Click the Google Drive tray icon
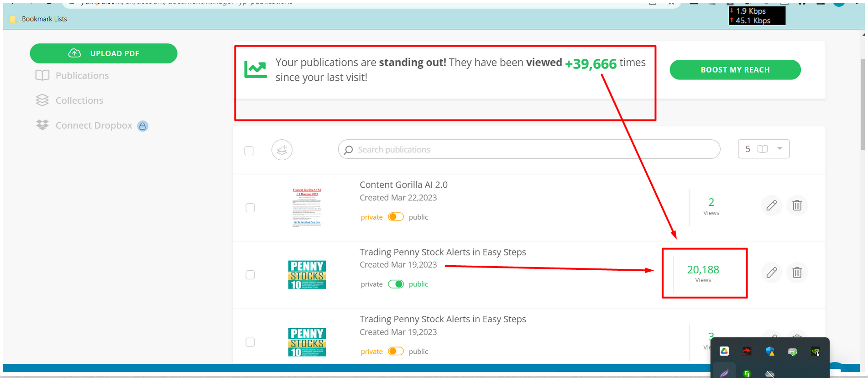 pos(724,351)
